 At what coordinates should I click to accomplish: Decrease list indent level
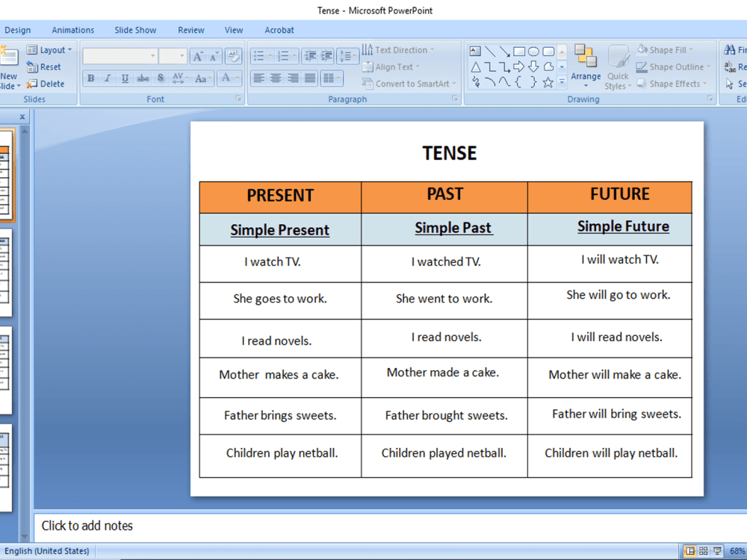click(310, 57)
